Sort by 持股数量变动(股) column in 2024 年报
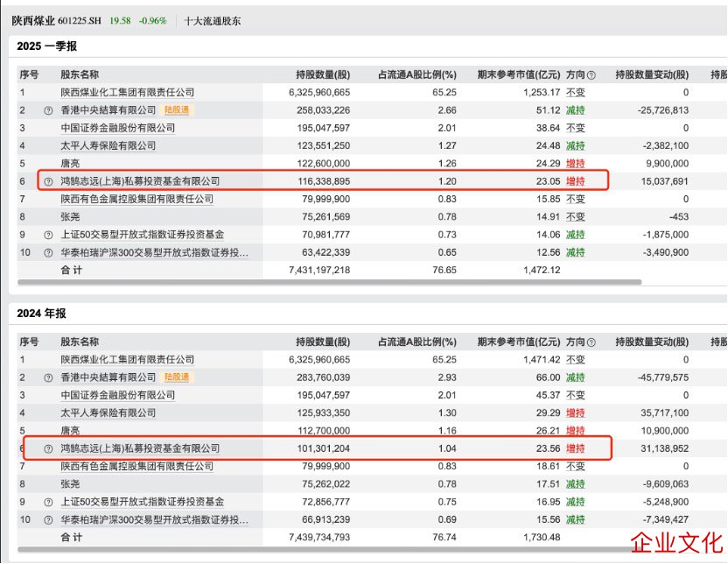 tap(652, 342)
